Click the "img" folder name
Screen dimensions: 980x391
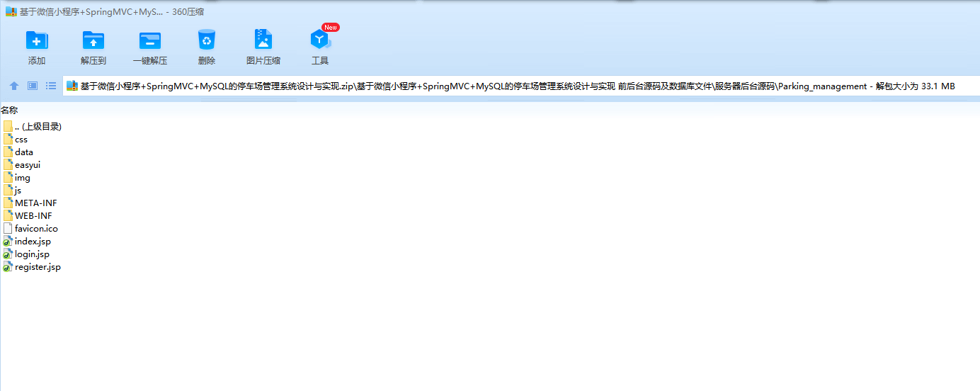pos(23,178)
